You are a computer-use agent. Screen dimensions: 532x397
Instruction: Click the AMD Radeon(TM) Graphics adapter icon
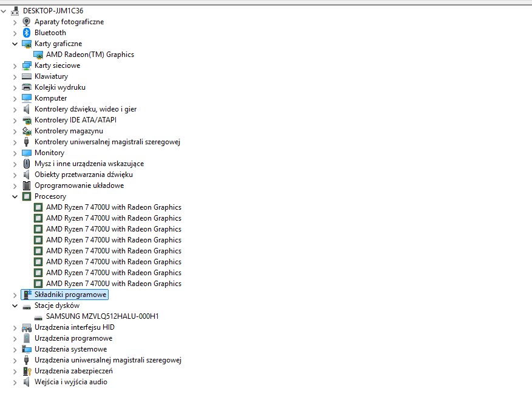38,55
